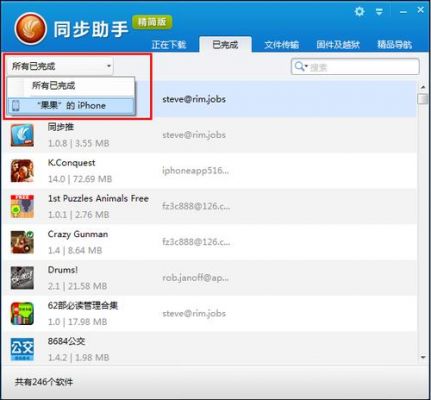Screen dimensions: 431x400
Task: Click 2.1 | 21.58 MB version info
Action: click(77, 286)
